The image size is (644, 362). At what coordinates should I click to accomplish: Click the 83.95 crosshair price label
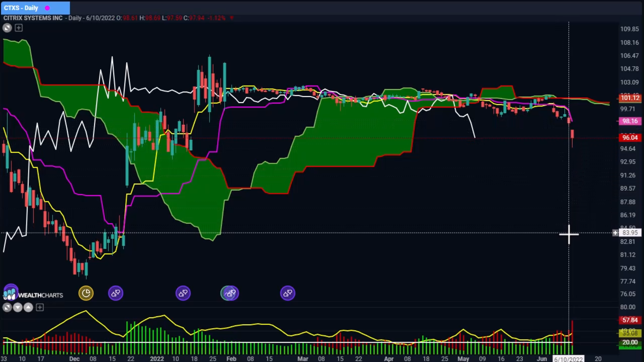(630, 233)
